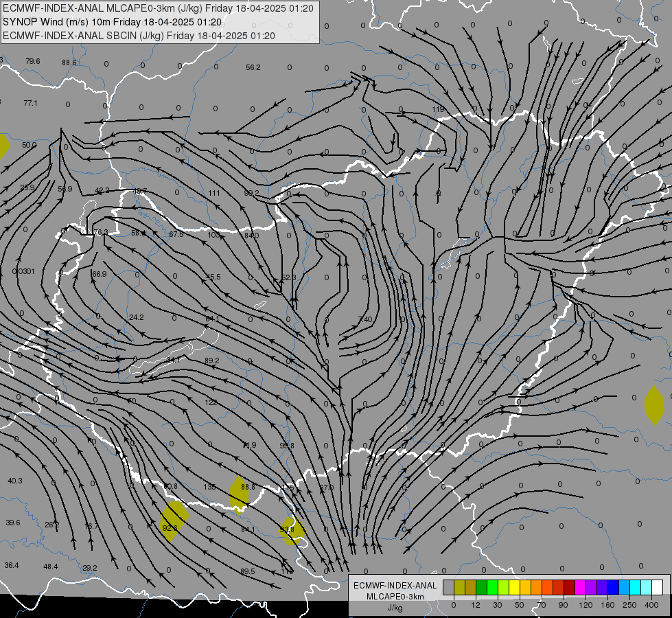Click legend scale value 160
The image size is (672, 618).
point(607,605)
